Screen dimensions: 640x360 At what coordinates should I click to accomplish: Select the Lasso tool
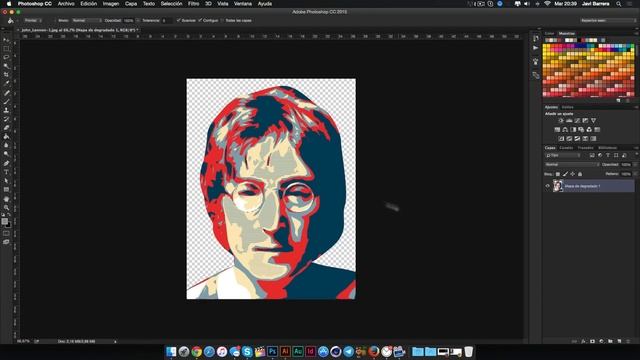pyautogui.click(x=6, y=57)
